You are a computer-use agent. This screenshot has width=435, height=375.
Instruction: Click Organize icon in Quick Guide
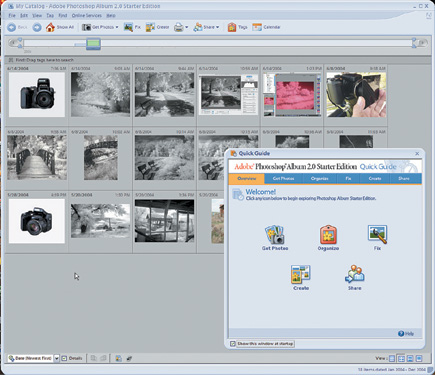click(328, 235)
